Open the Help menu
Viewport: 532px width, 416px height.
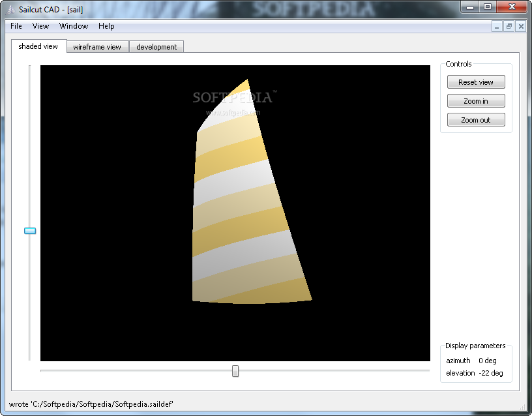(x=106, y=26)
